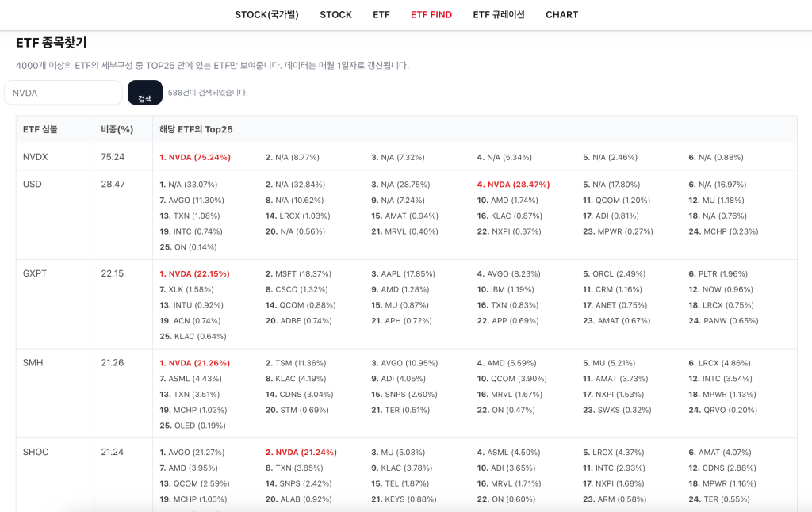Choose the SMH ETF symbol
812x512 pixels.
click(33, 363)
